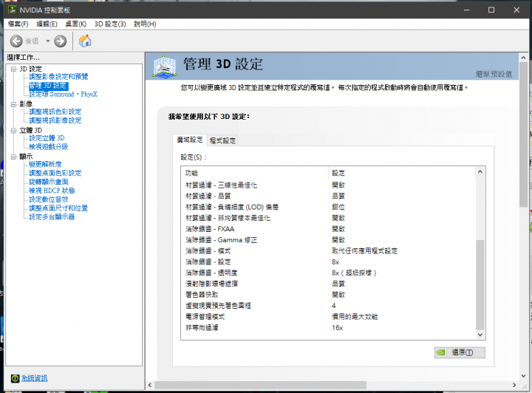Switch to the 程式設定 tab
532x393 pixels.
coord(222,140)
